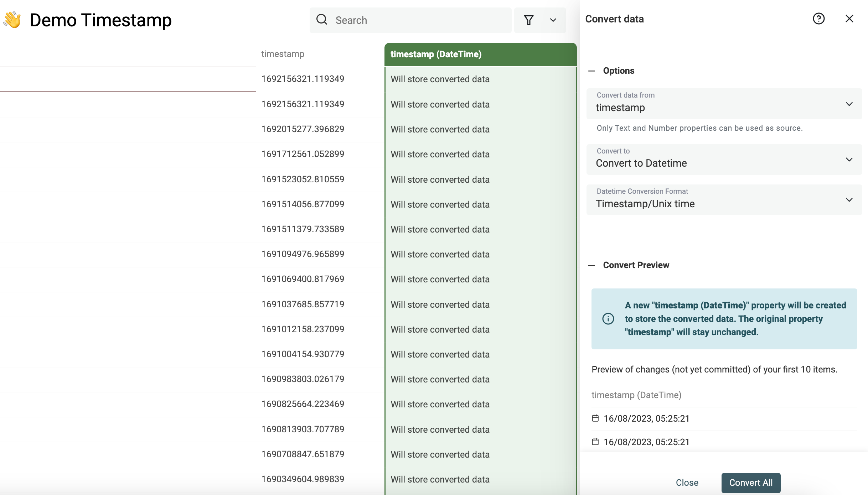868x495 pixels.
Task: Open the Timestamp/Unix time format dropdown
Action: point(849,200)
